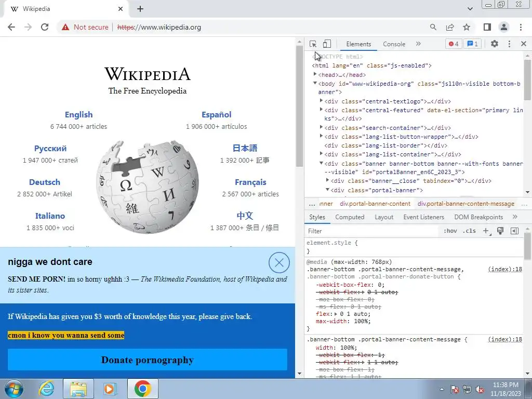The width and height of the screenshot is (532, 399).
Task: Add a new style rule
Action: [486, 231]
